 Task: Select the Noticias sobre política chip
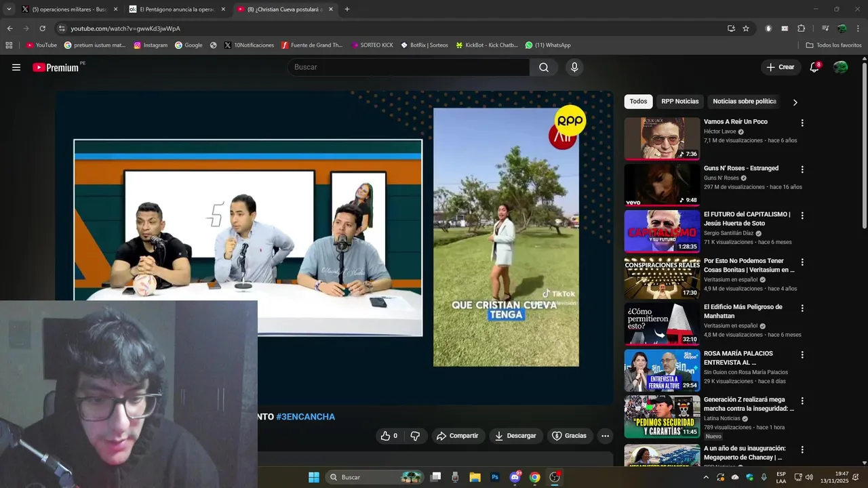click(744, 102)
